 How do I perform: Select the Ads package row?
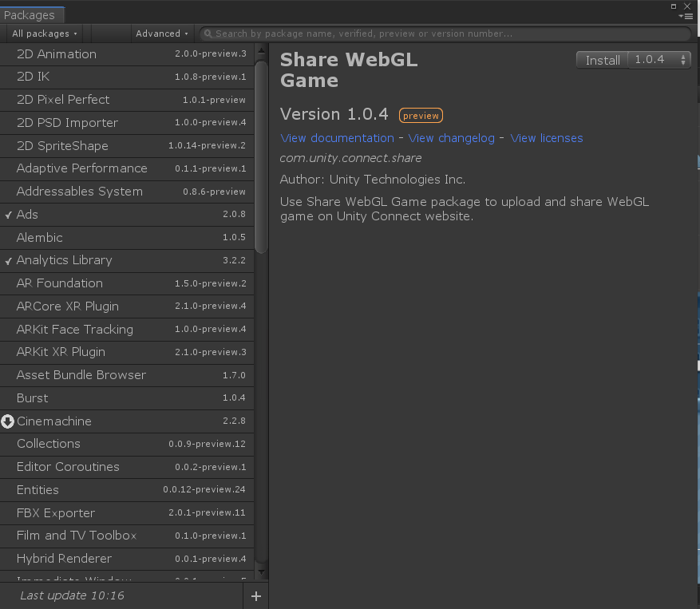click(127, 215)
